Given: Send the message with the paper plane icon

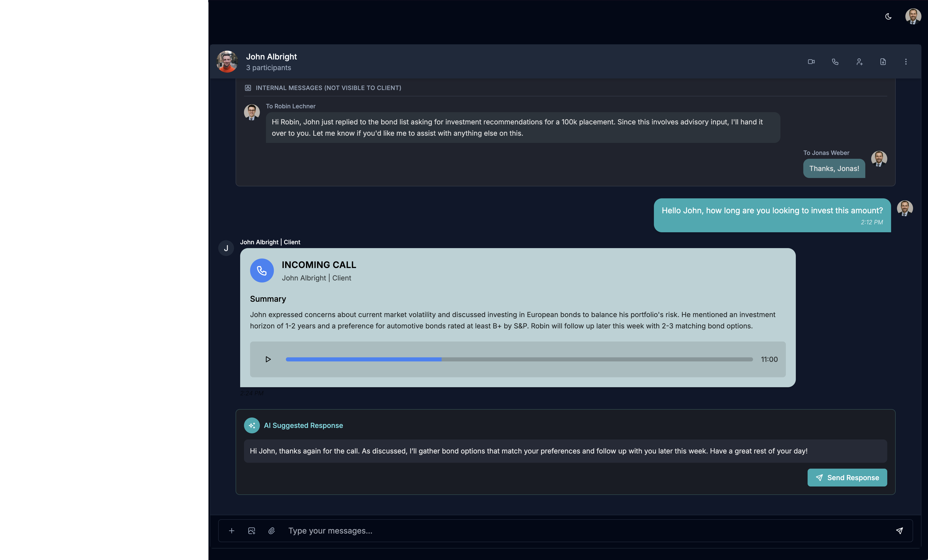Looking at the screenshot, I should (x=899, y=531).
